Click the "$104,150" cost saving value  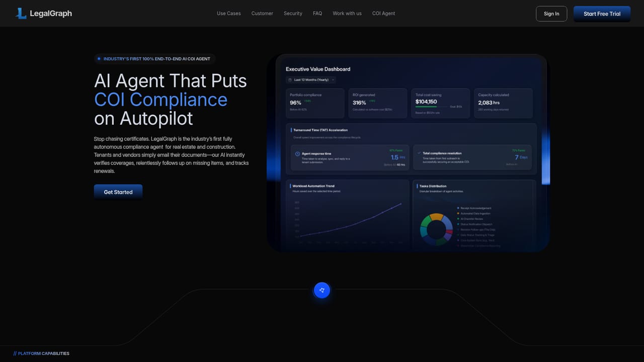426,102
